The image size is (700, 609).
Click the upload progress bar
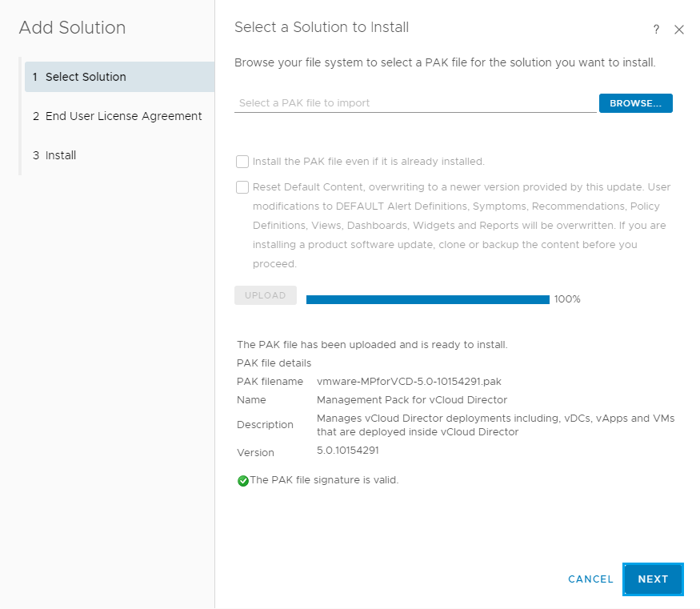(427, 299)
